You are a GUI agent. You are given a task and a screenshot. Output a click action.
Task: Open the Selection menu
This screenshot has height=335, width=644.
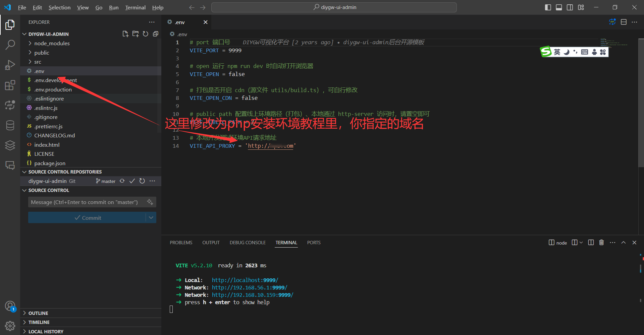(59, 7)
